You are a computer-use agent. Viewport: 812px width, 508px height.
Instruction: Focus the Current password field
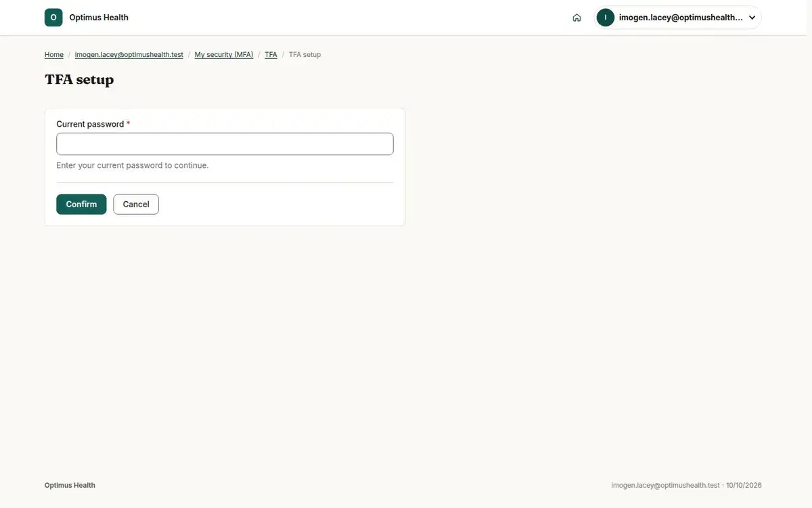click(225, 144)
